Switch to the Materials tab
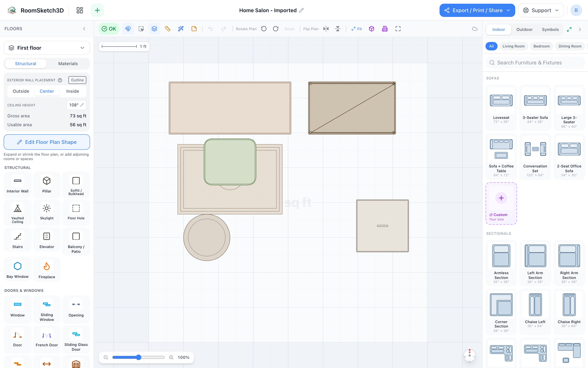The image size is (588, 368). tap(68, 63)
